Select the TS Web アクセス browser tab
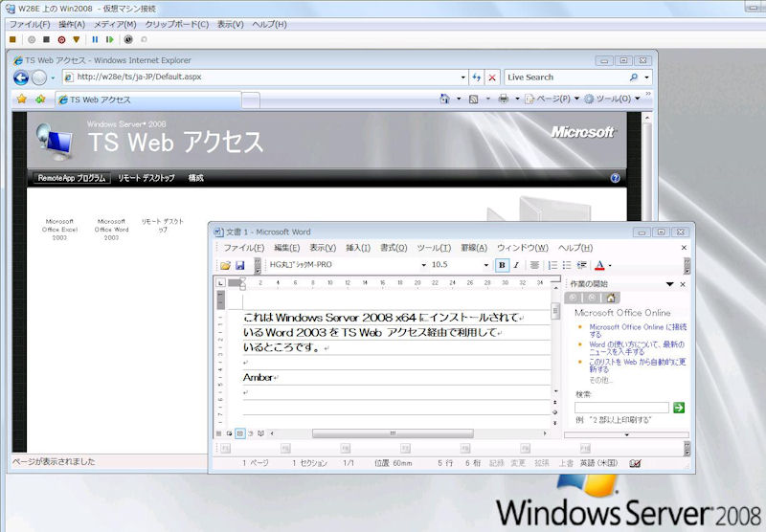The width and height of the screenshot is (766, 532). point(148,100)
